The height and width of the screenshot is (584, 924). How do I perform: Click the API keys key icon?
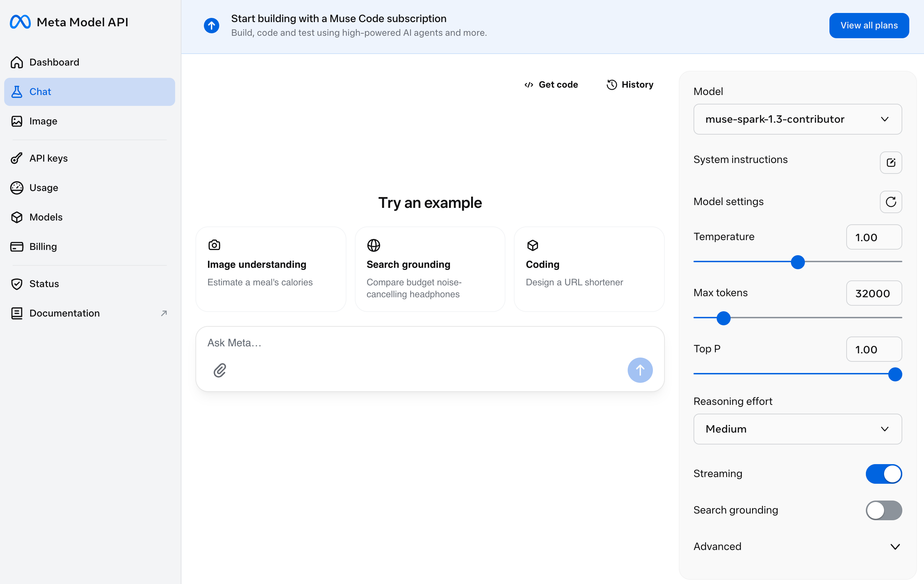(16, 158)
